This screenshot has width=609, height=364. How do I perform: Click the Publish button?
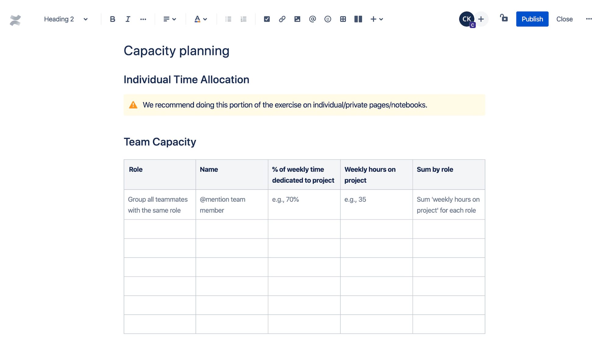click(532, 19)
